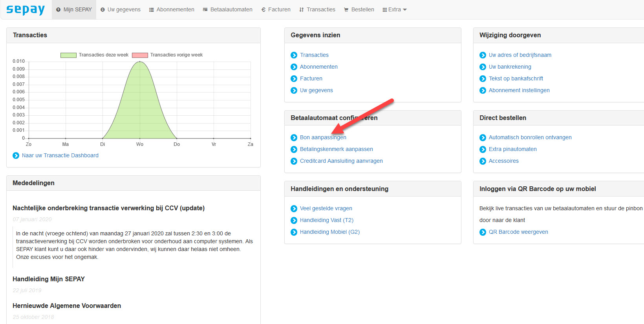Open the Extra pinautomaten link
This screenshot has height=324, width=644.
512,149
